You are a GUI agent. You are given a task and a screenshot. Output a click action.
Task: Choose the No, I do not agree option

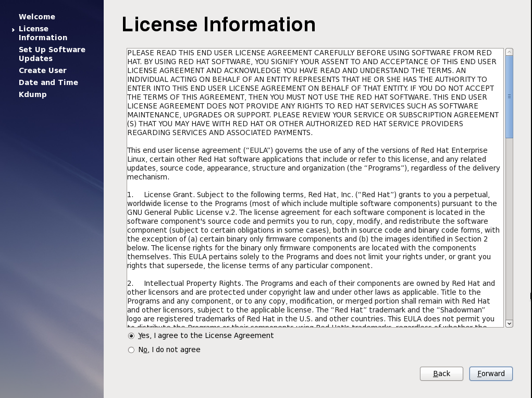point(164,350)
